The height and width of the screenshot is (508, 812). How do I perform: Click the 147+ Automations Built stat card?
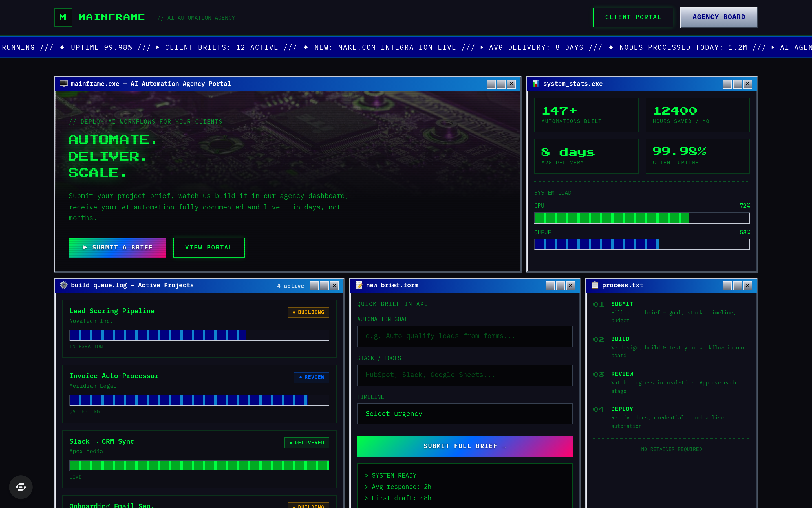586,115
